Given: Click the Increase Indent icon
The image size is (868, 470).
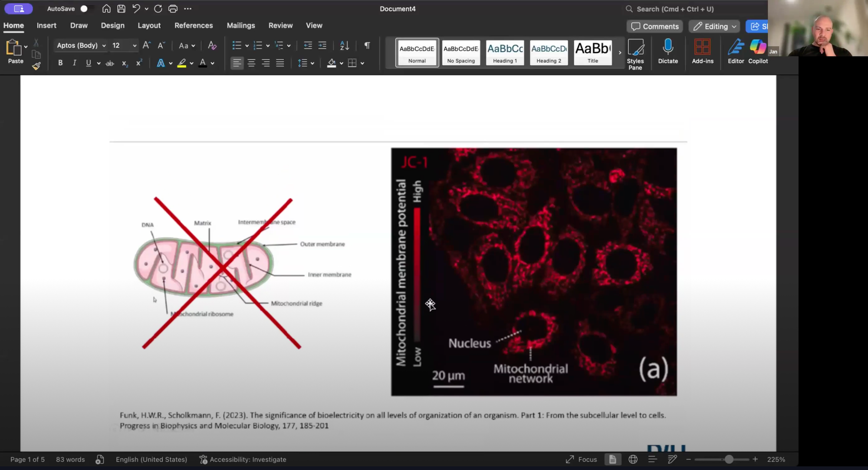Looking at the screenshot, I should coord(322,46).
